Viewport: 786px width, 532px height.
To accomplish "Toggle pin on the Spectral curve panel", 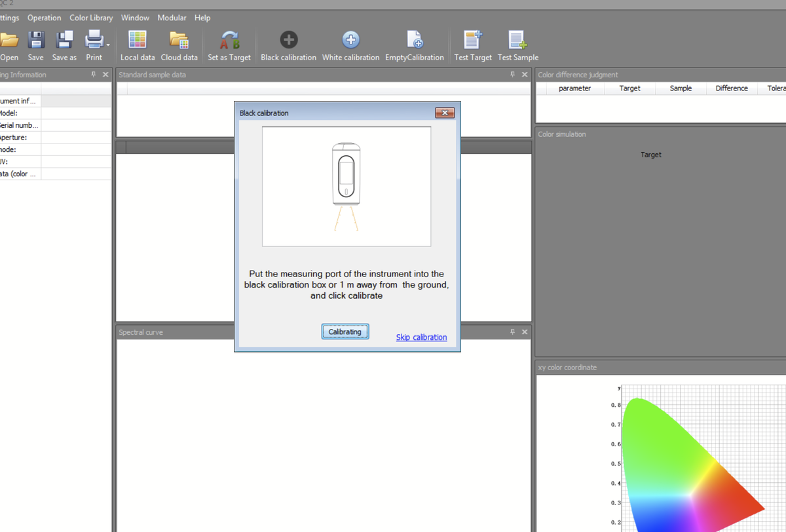I will tap(513, 332).
